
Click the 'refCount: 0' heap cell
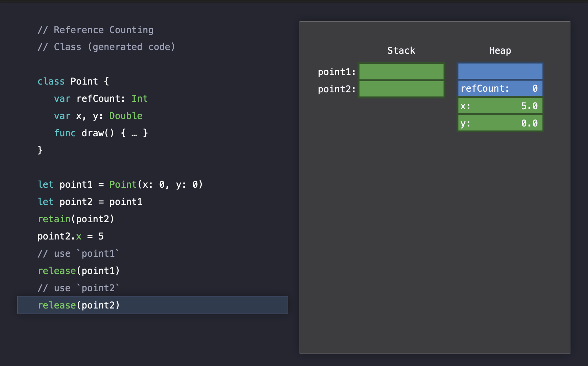[500, 88]
